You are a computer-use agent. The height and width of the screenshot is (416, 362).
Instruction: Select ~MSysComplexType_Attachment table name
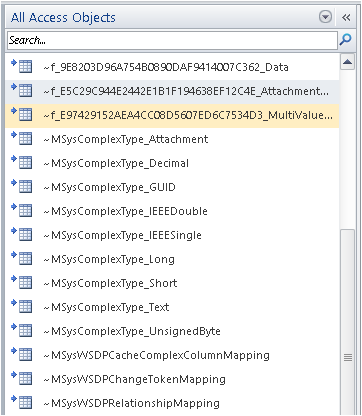(x=126, y=139)
